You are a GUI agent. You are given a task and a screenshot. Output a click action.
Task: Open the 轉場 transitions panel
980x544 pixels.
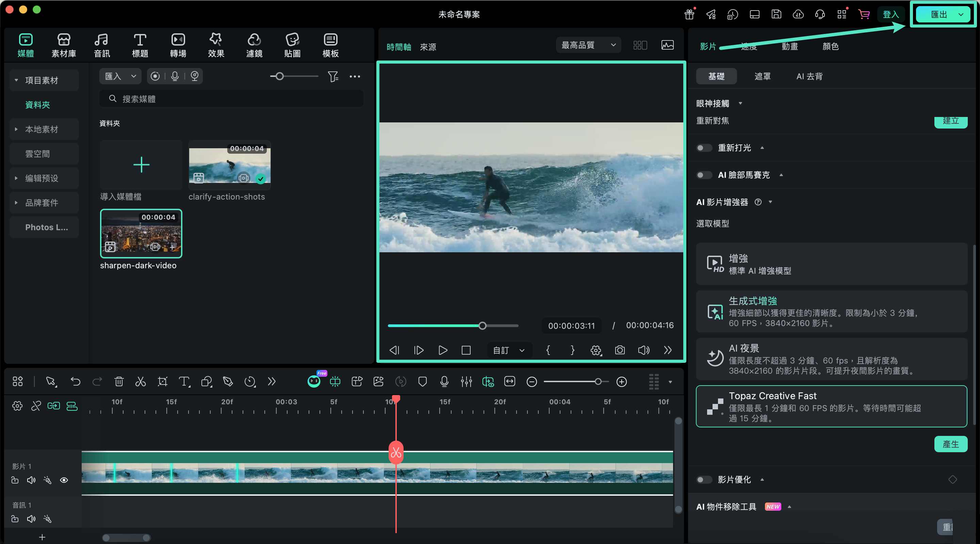[x=178, y=45]
